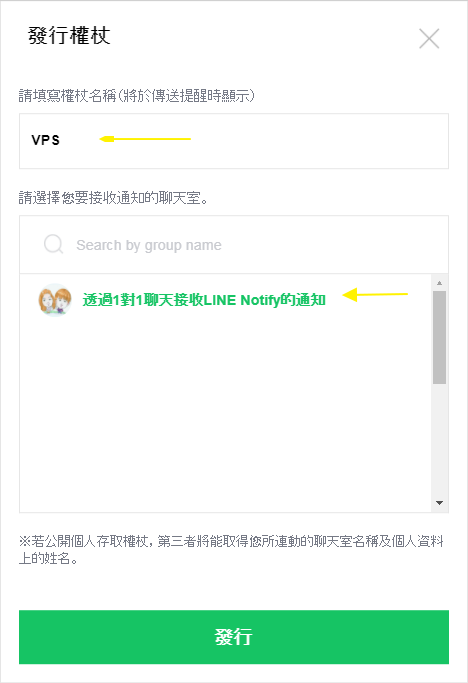
Task: Click the green 發行 button
Action: pos(234,637)
